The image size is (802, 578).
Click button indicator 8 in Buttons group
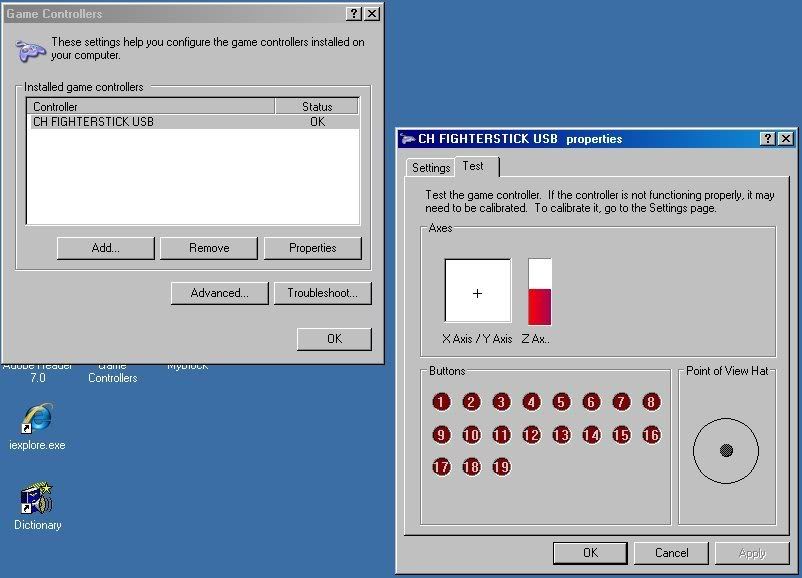(651, 402)
